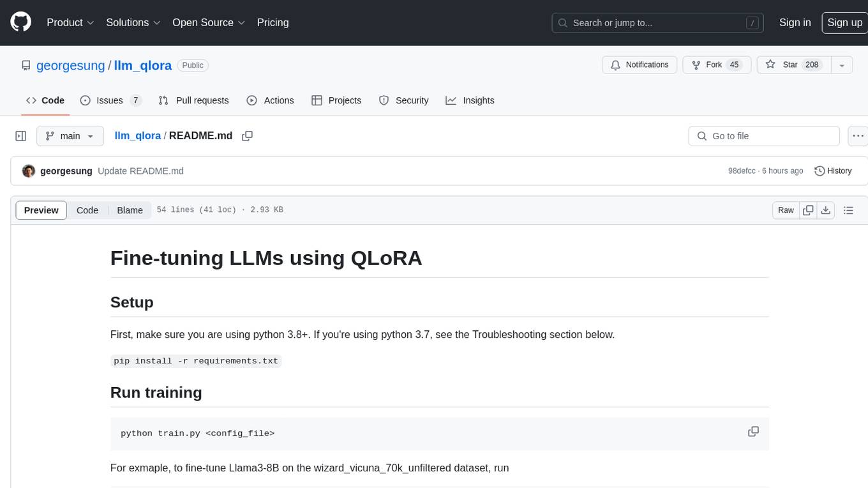
Task: Open the Update README.md commit message
Action: (x=140, y=171)
